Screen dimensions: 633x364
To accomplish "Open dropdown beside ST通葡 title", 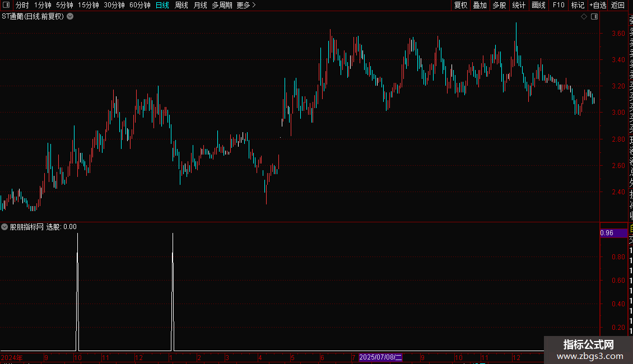I will (70, 17).
